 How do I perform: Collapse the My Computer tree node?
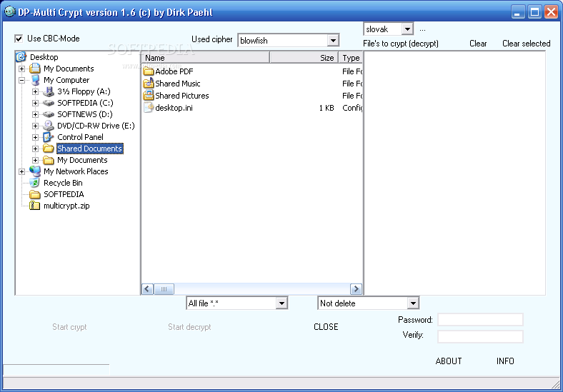[22, 80]
